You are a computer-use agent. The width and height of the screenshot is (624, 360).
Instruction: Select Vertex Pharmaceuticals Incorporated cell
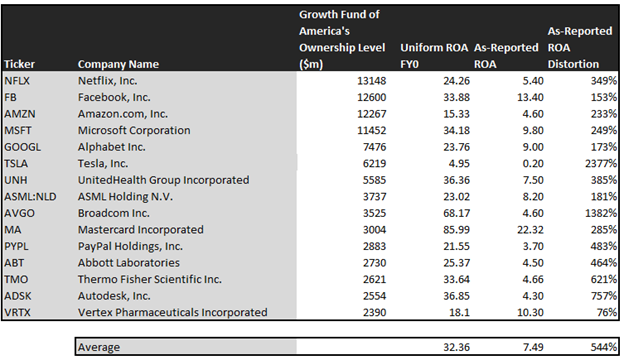172,313
